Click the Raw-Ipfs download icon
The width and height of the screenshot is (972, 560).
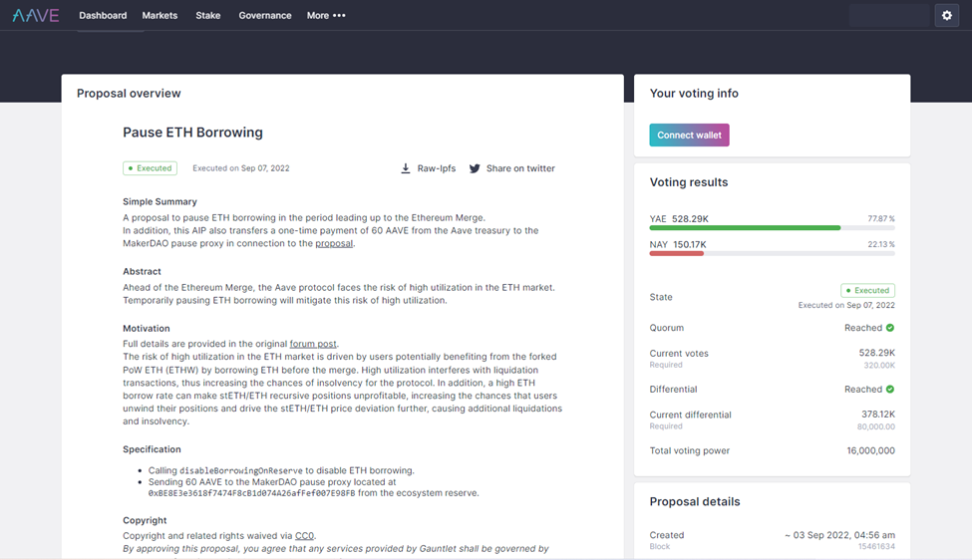(x=406, y=168)
